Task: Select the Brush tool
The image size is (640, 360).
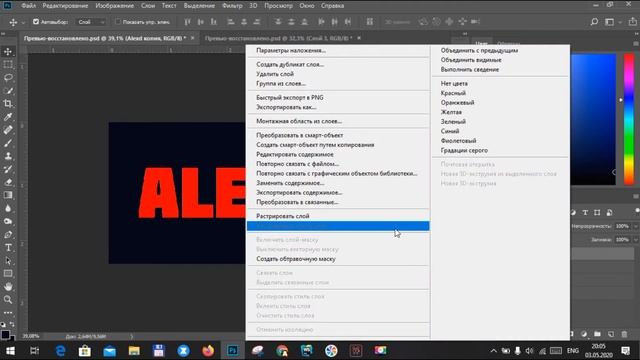Action: [x=8, y=143]
